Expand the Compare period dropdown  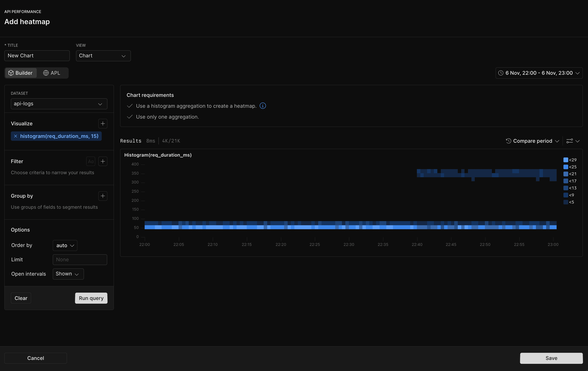coord(533,141)
